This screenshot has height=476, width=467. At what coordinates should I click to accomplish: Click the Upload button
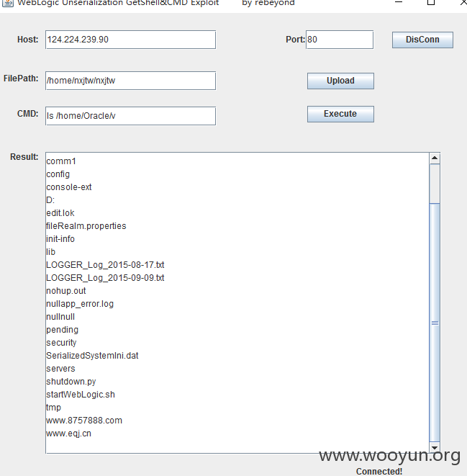340,81
